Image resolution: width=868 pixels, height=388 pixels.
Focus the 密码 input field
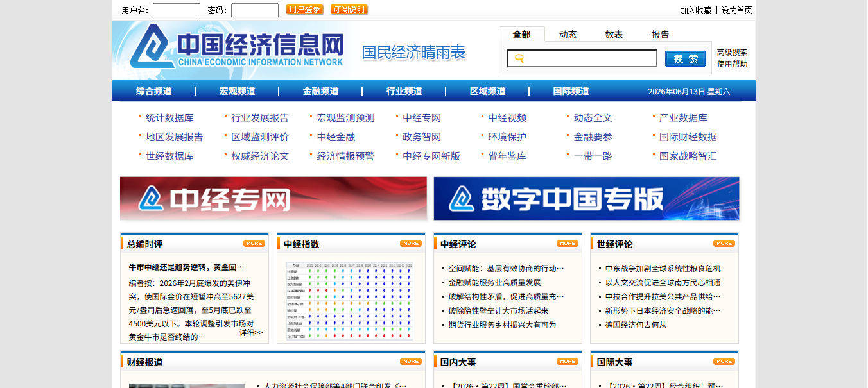click(255, 10)
